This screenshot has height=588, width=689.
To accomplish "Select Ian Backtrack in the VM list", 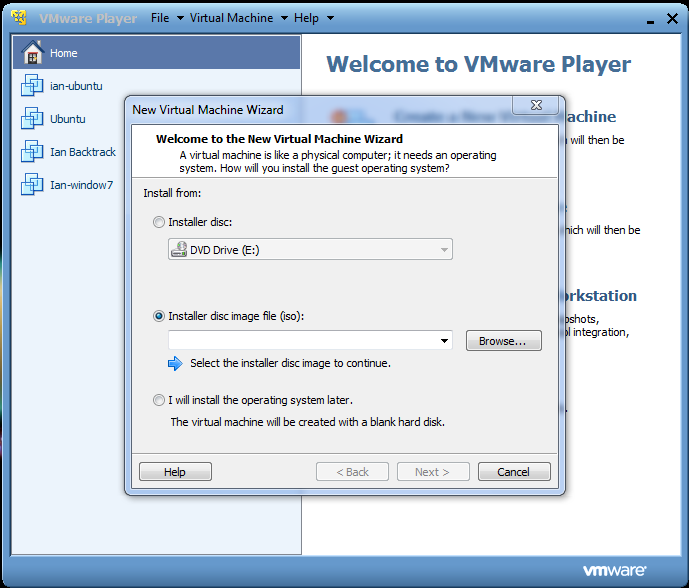I will tap(83, 152).
